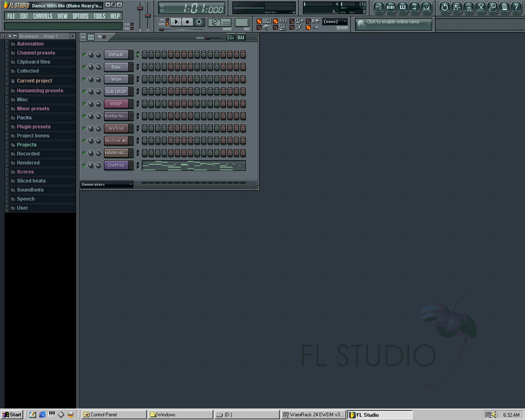Toggle the Record button in transport
Screen dimensions: 525x420
199,22
